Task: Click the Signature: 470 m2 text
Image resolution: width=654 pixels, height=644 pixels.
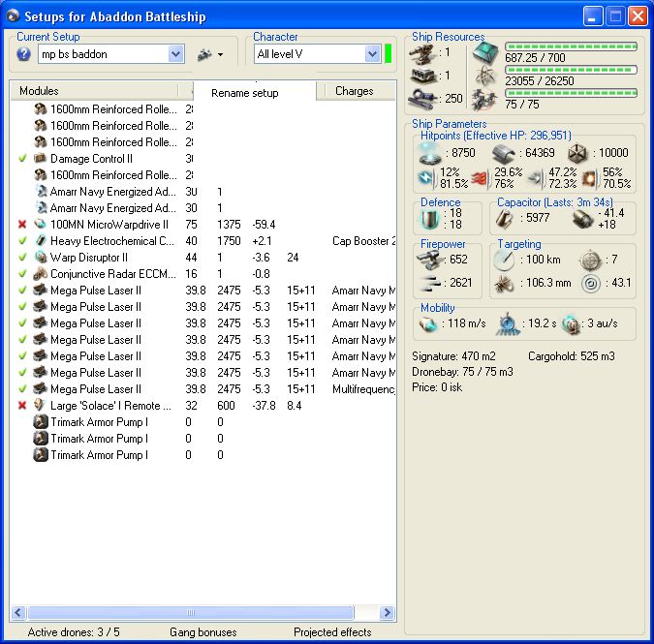Action: (x=453, y=356)
